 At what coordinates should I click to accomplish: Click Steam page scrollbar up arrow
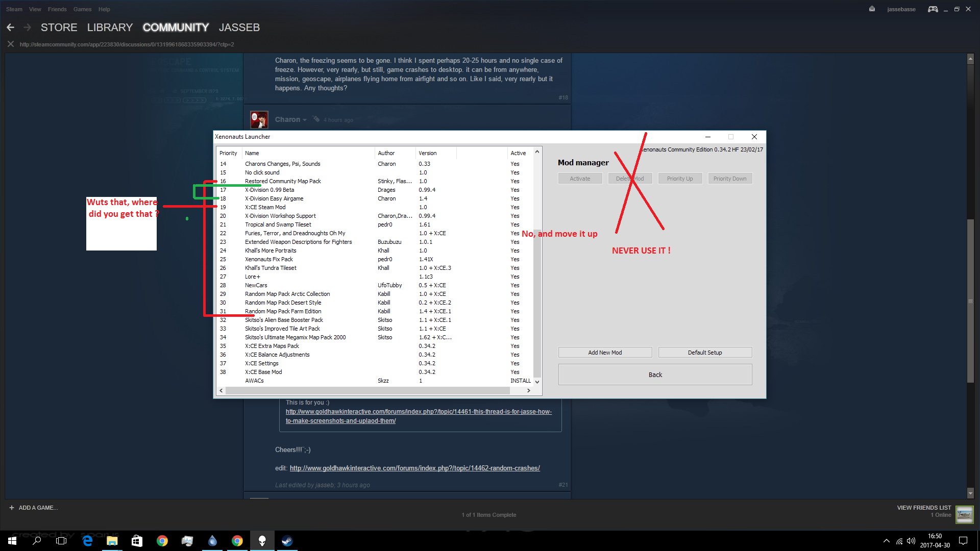970,59
